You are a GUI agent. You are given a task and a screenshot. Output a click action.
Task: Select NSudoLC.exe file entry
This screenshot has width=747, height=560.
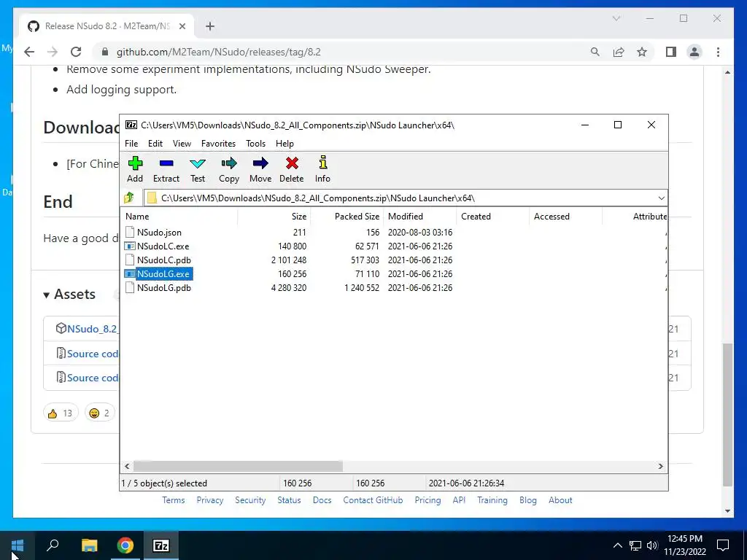(x=163, y=246)
